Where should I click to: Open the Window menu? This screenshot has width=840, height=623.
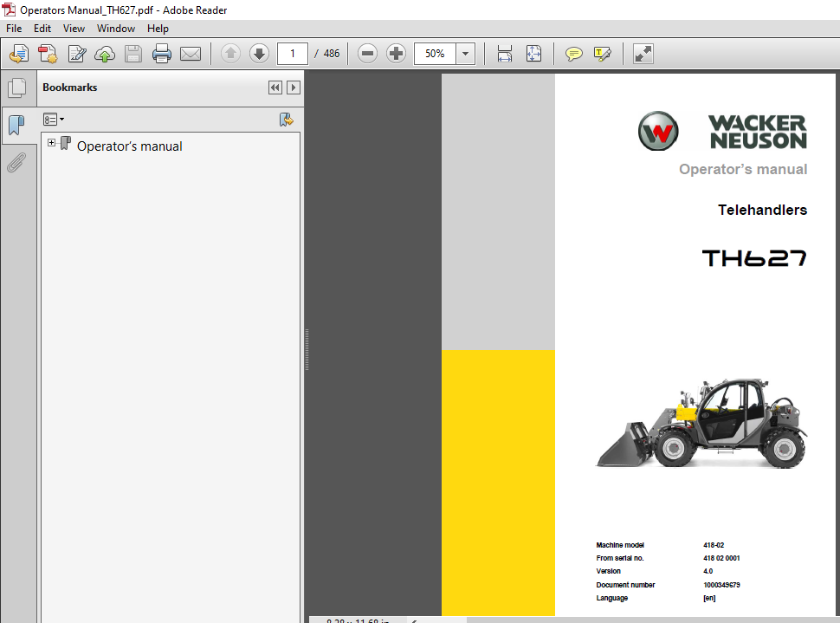116,29
